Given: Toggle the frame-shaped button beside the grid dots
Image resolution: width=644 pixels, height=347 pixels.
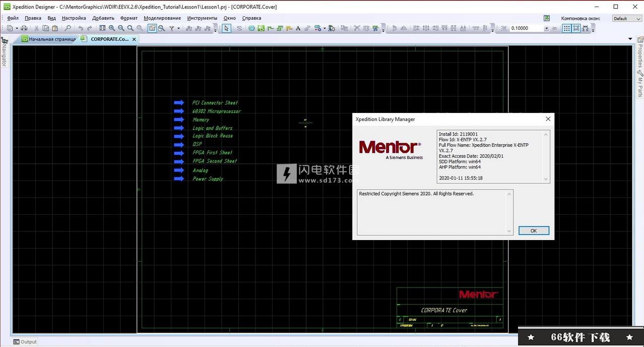Looking at the screenshot, I should pos(576,28).
